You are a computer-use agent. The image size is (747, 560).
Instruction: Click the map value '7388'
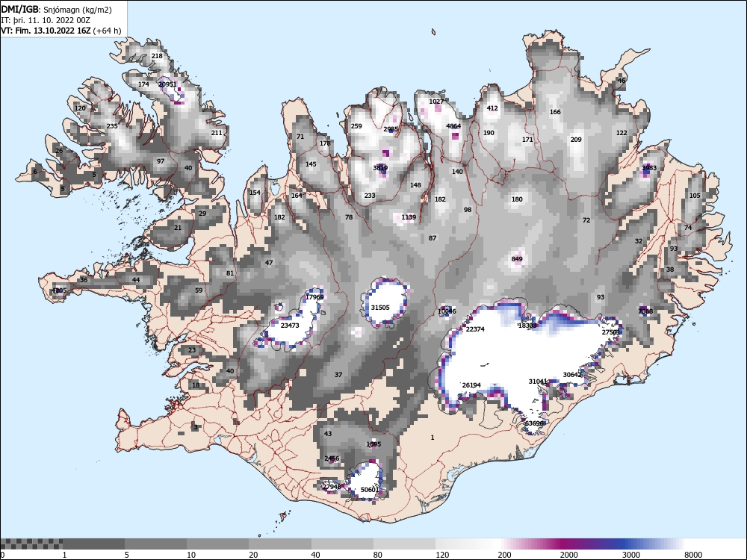tap(646, 311)
